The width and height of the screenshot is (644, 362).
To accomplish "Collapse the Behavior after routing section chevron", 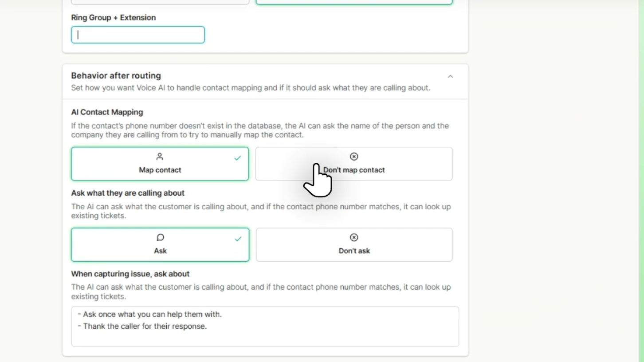I will point(450,77).
